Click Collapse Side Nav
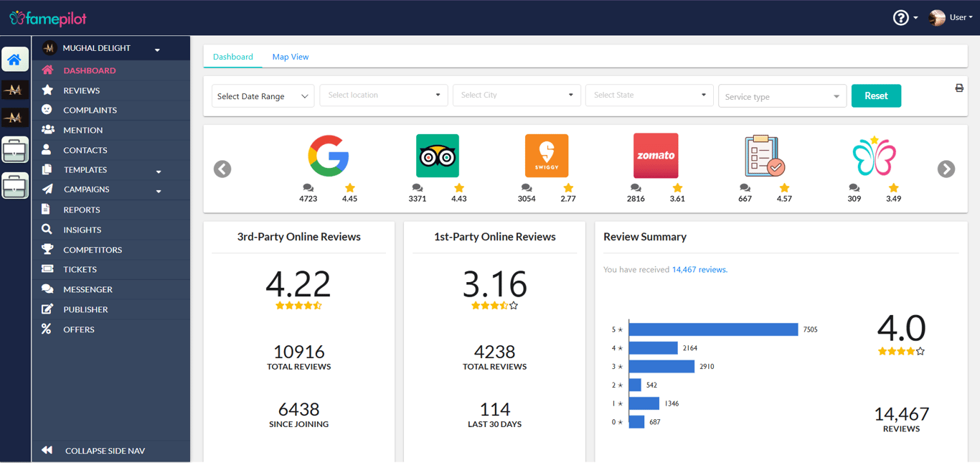980x463 pixels. [x=105, y=451]
